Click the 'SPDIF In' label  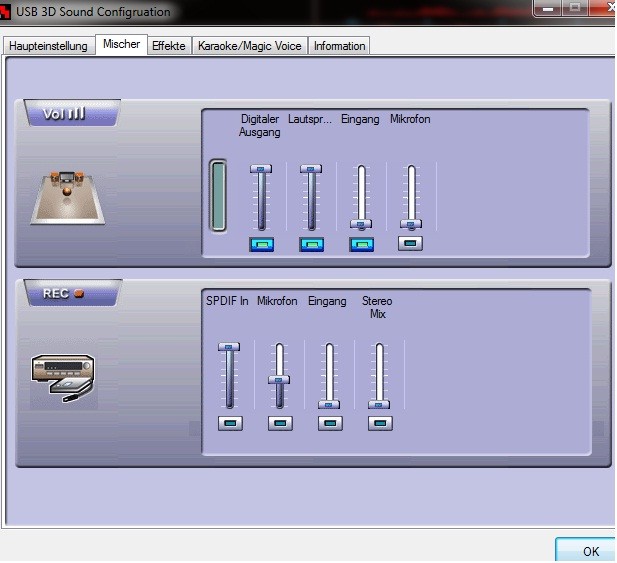point(227,301)
